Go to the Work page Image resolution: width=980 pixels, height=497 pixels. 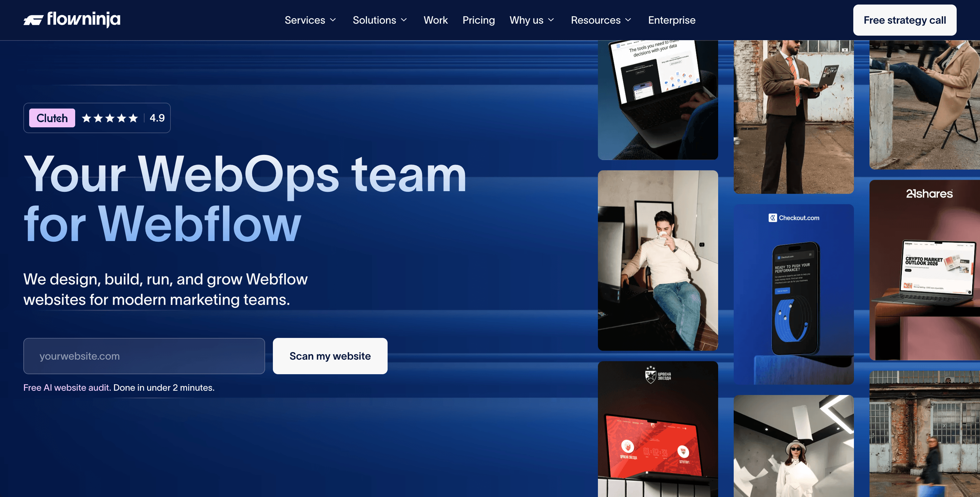click(x=435, y=20)
